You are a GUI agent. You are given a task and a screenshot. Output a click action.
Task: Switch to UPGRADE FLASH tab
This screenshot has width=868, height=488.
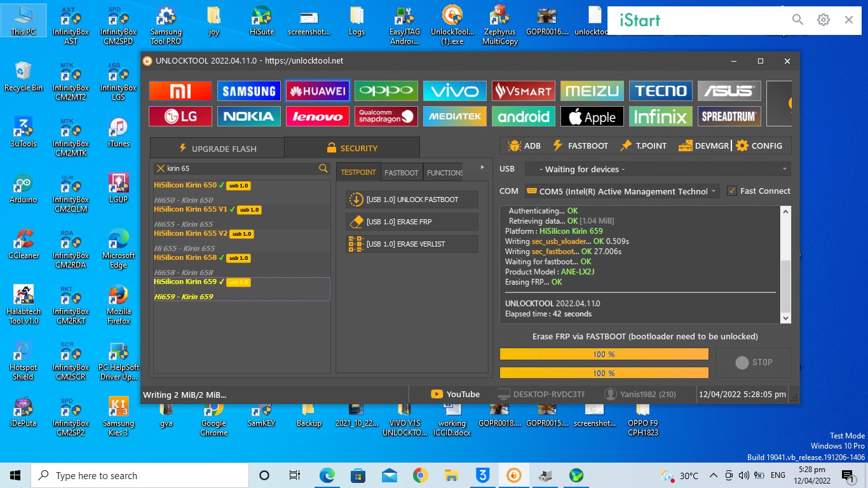[217, 148]
